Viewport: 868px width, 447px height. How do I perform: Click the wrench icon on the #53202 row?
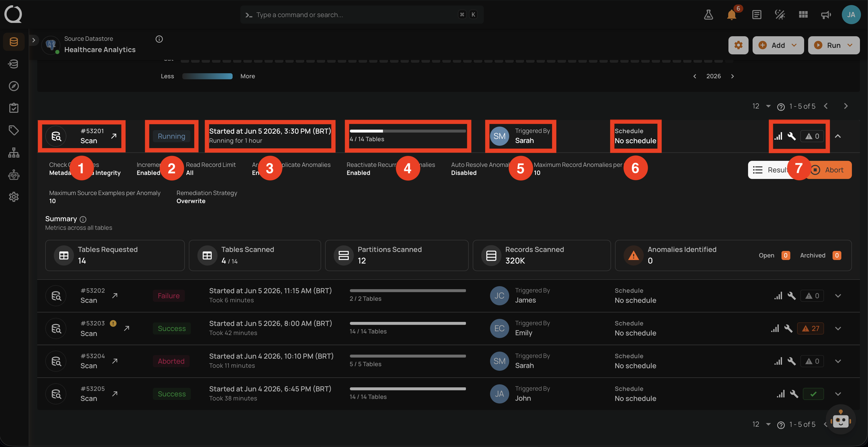(x=792, y=296)
